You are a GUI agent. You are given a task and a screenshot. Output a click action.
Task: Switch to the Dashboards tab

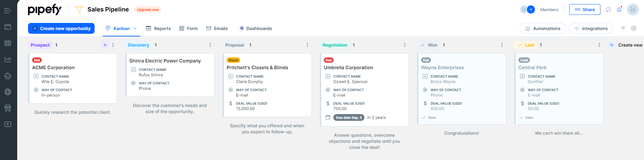click(x=255, y=28)
